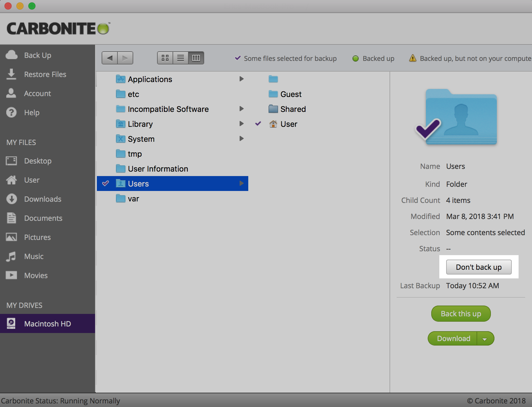Viewport: 532px width, 407px height.
Task: Click the Back this up button
Action: click(461, 314)
